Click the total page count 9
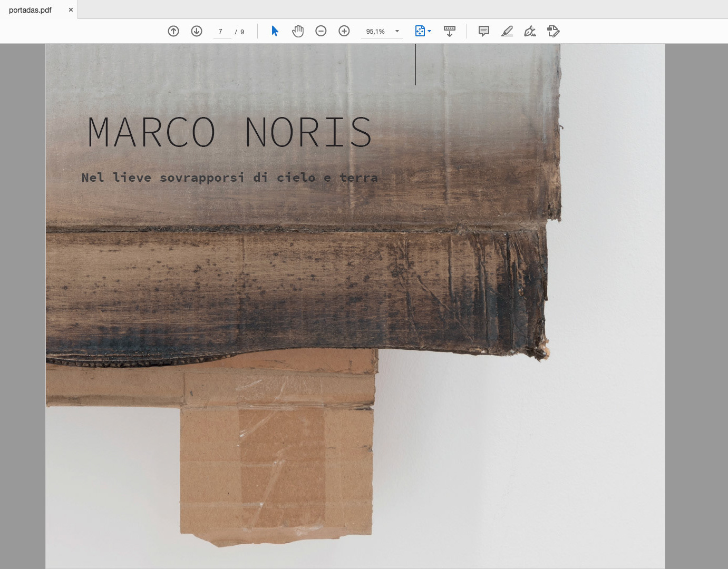Screen dimensions: 728x569 (x=242, y=32)
